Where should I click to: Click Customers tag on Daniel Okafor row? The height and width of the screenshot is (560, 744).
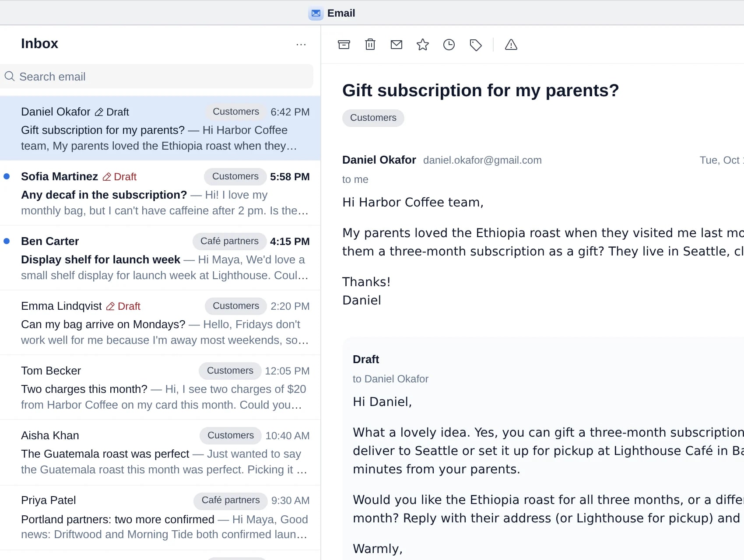pos(236,112)
